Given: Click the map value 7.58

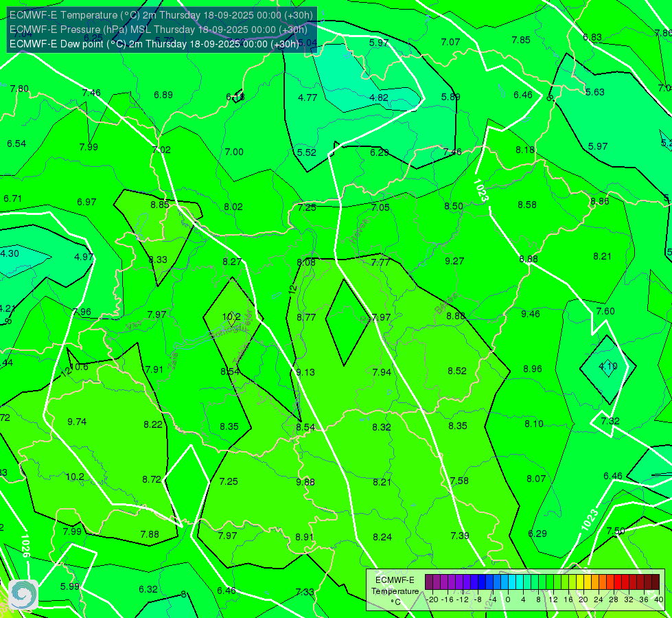Looking at the screenshot, I should (459, 481).
